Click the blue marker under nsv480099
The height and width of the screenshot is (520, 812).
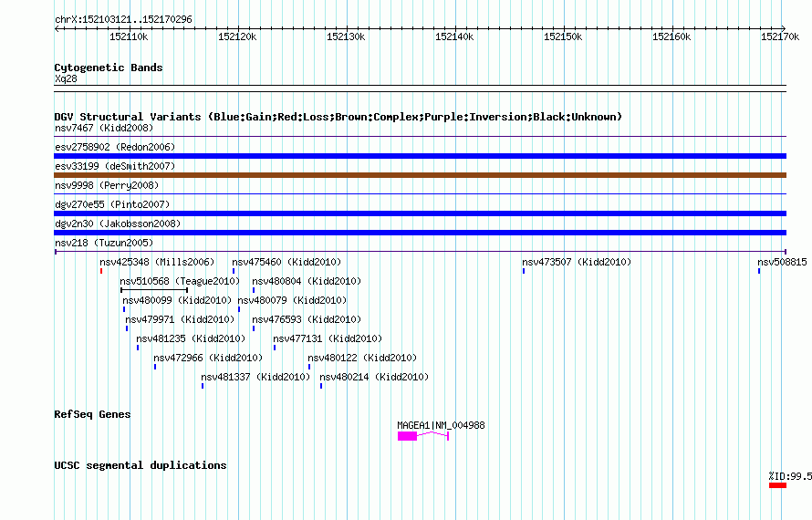pyautogui.click(x=124, y=309)
